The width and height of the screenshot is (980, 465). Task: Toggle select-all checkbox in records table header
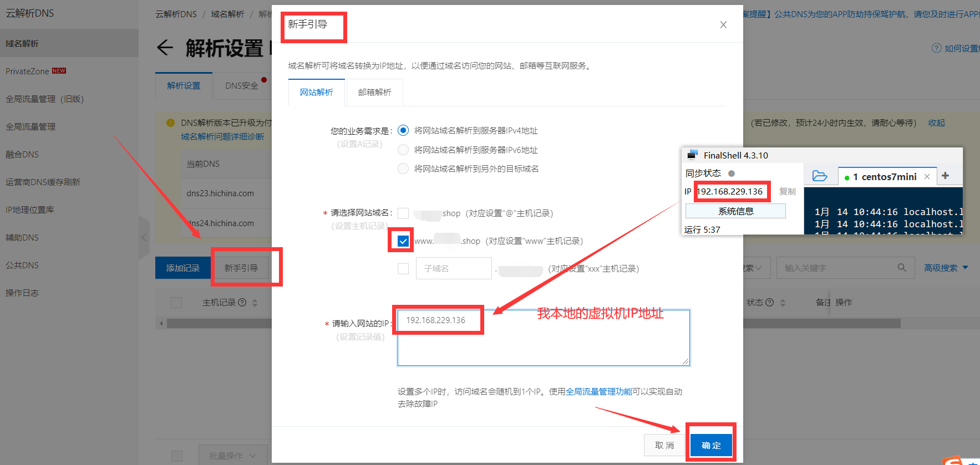176,303
